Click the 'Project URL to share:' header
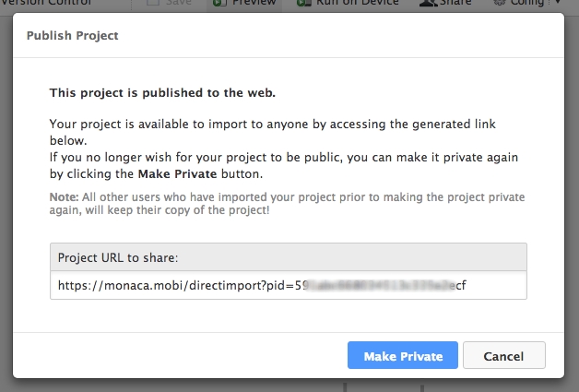Viewport: 579px width, 392px height. 118,257
